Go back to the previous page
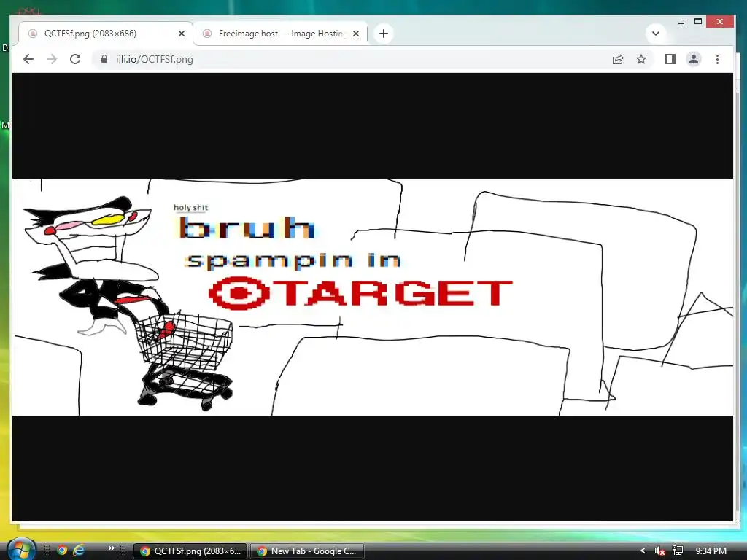This screenshot has height=560, width=747. pos(28,59)
